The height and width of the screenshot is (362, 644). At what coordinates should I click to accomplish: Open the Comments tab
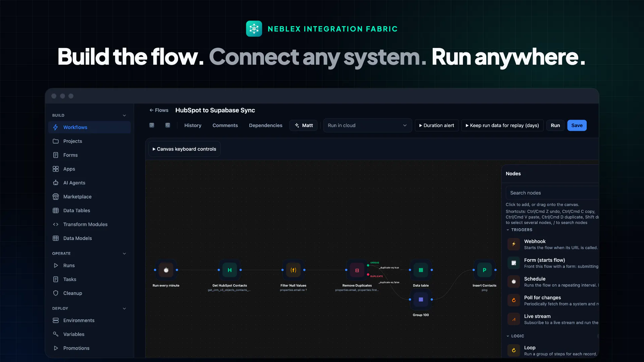click(x=225, y=125)
